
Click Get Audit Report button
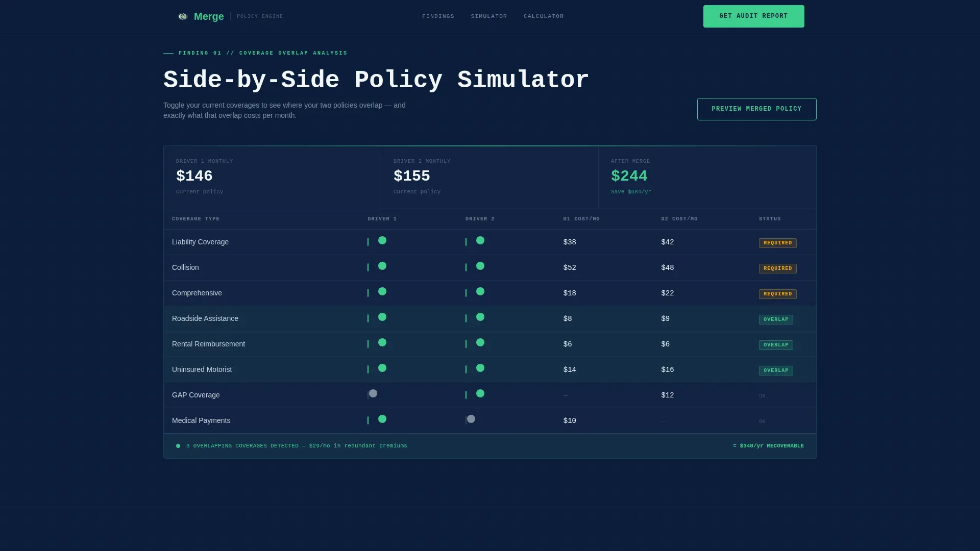click(753, 16)
